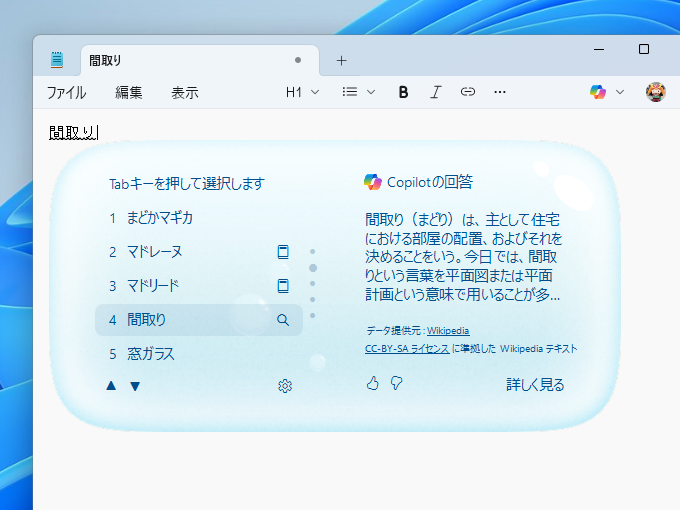The image size is (680, 510).
Task: Add a new tab with plus button
Action: 341,61
